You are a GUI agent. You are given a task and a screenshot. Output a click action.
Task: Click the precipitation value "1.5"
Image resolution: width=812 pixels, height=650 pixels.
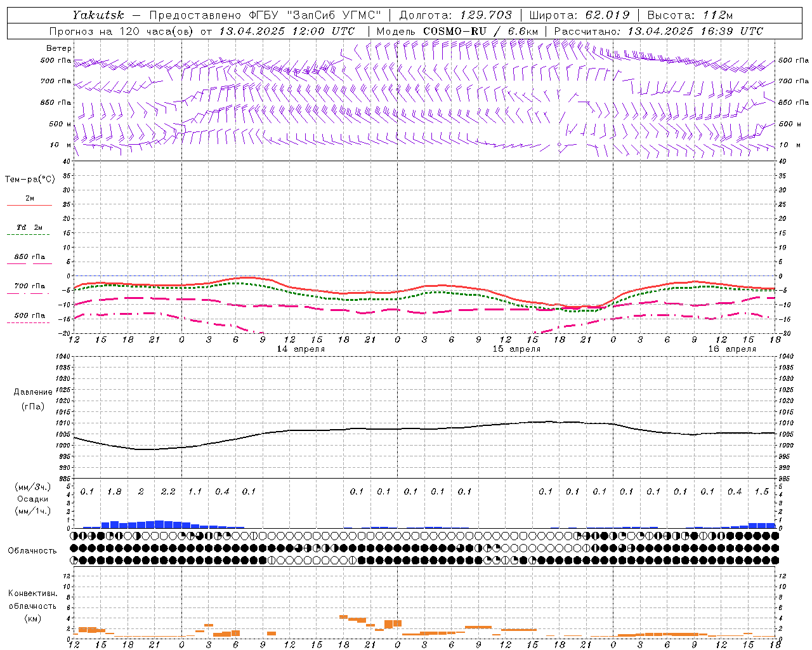762,491
